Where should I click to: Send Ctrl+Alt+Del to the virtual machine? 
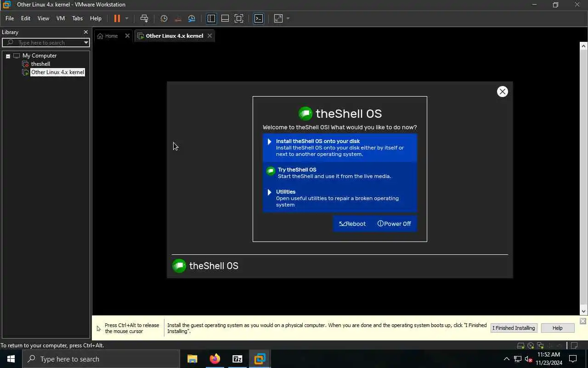click(x=144, y=18)
